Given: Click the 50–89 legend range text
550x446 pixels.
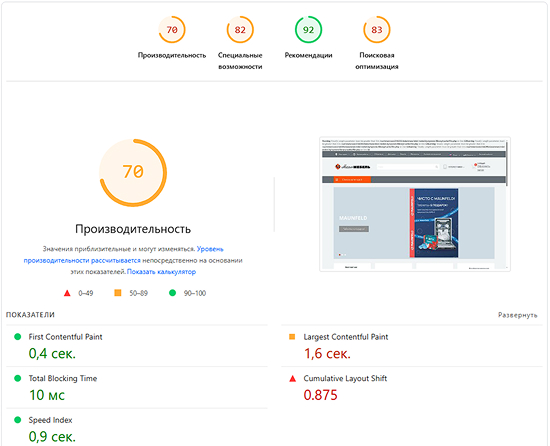Looking at the screenshot, I should [139, 293].
